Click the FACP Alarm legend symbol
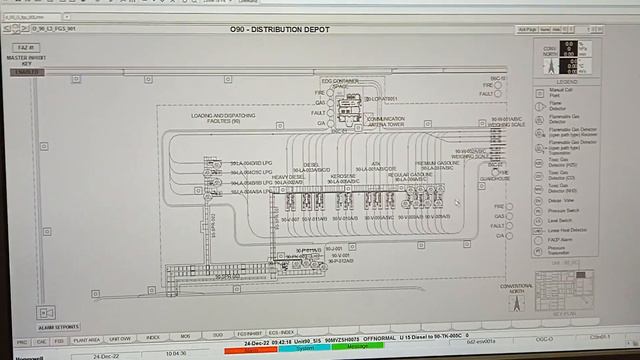Screen dimensions: 640x360 tap(538, 241)
